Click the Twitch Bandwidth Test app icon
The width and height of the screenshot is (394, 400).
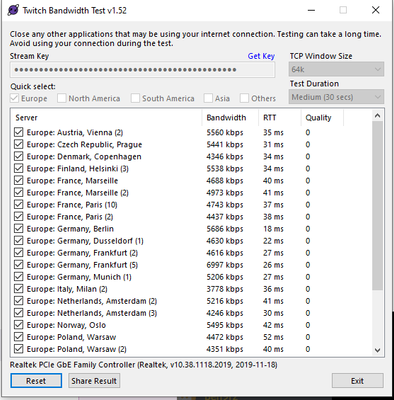(13, 10)
